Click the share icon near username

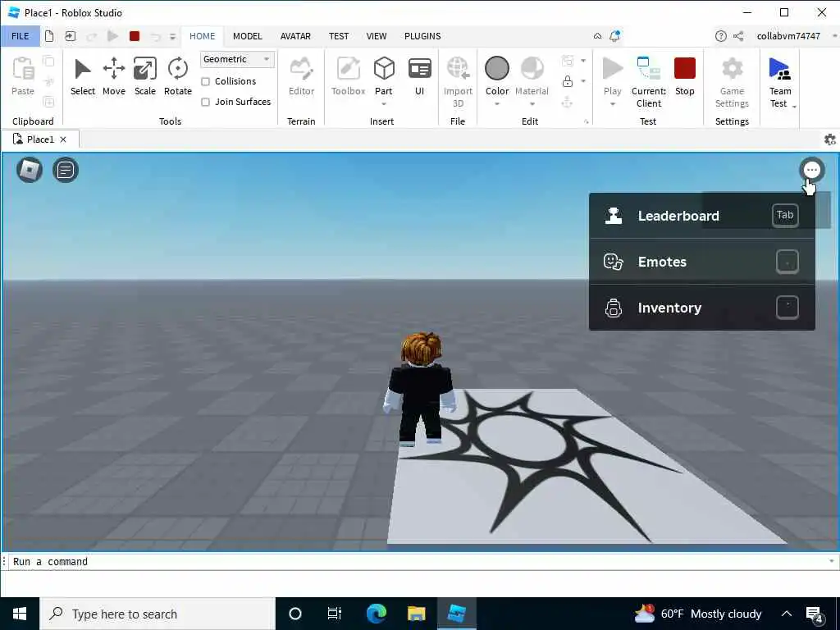[738, 36]
